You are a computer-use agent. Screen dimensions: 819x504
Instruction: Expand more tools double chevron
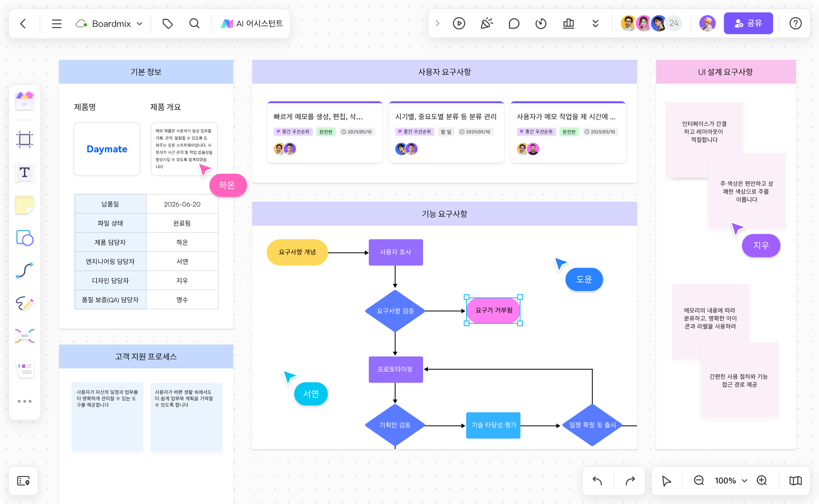pyautogui.click(x=595, y=24)
